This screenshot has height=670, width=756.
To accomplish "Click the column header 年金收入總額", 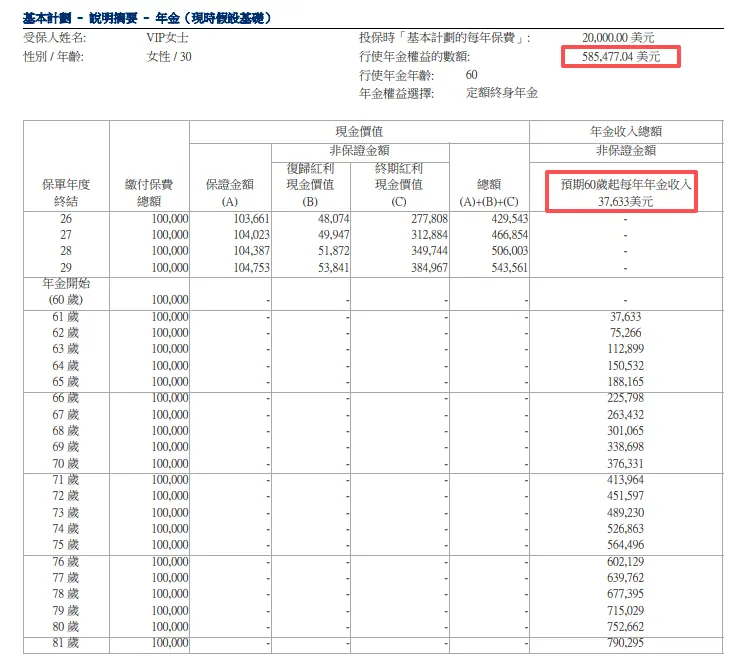I will (625, 131).
